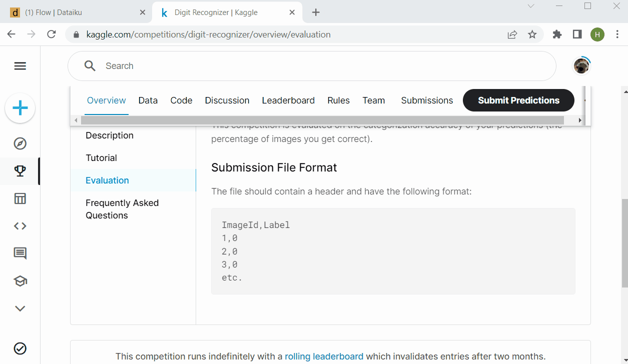Click the ImageId,Label code line

[256, 225]
